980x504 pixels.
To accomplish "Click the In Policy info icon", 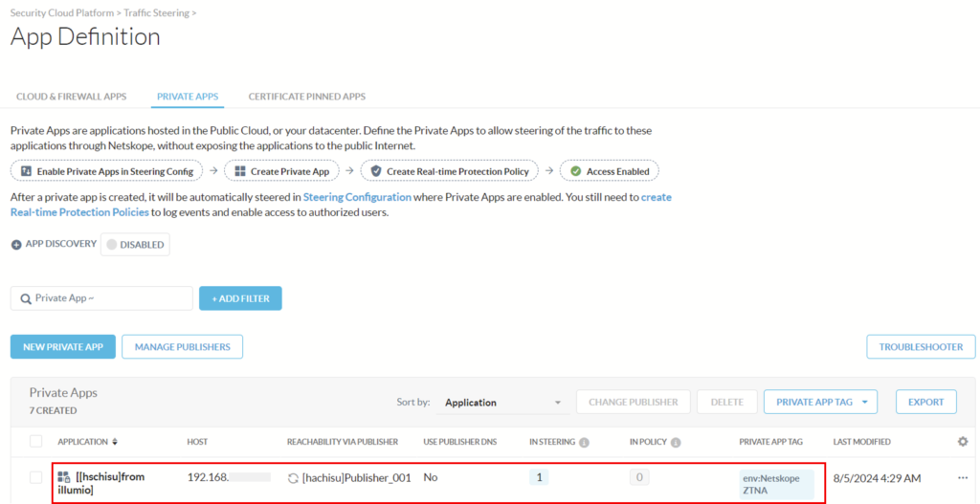I will pos(676,442).
